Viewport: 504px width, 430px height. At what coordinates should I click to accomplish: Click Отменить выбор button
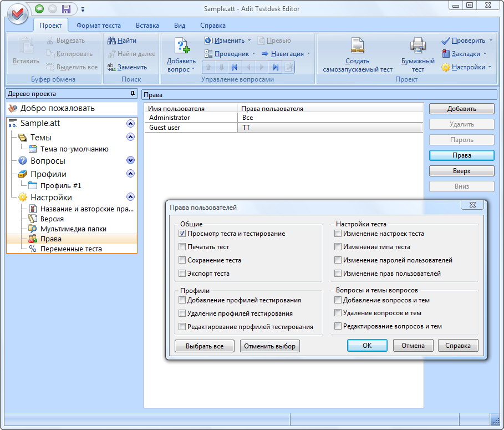[269, 346]
